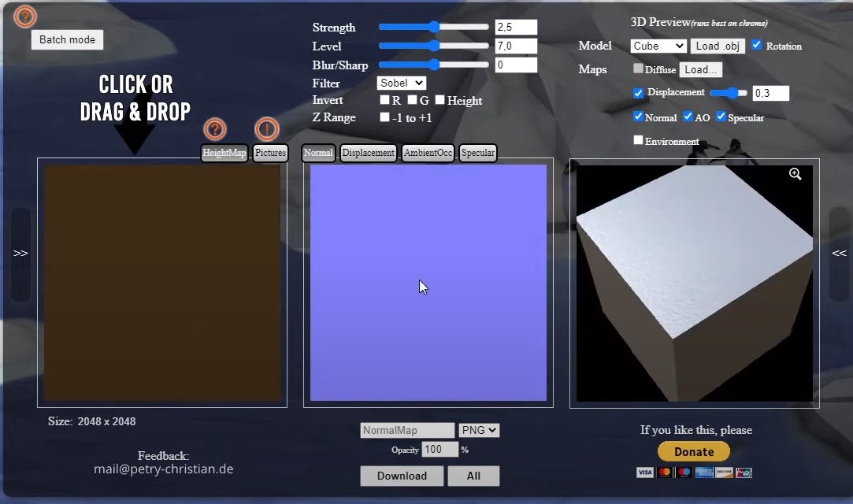Click the HeightMap info question icon
Screen dimensions: 853x504
click(x=213, y=129)
